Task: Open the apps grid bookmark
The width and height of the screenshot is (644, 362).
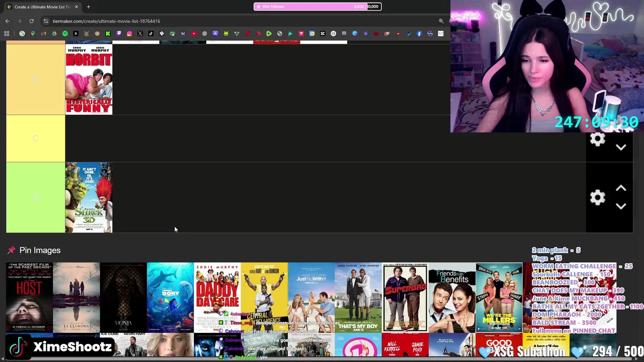Action: click(7, 34)
